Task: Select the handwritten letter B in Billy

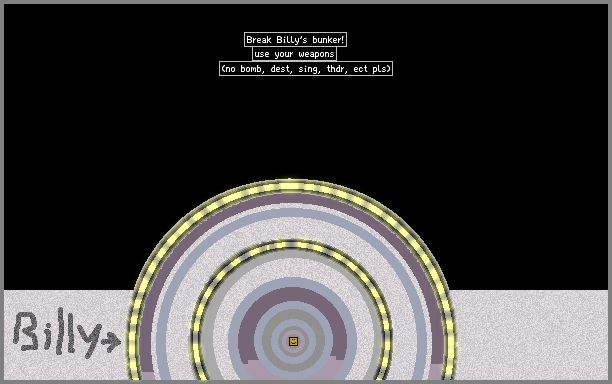Action: click(x=26, y=331)
